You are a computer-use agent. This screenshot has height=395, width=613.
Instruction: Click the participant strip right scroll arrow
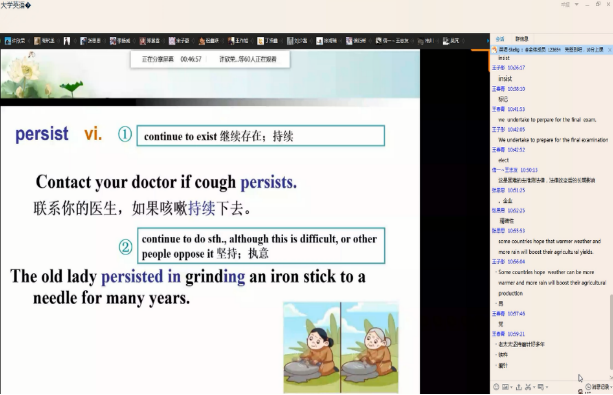(487, 41)
